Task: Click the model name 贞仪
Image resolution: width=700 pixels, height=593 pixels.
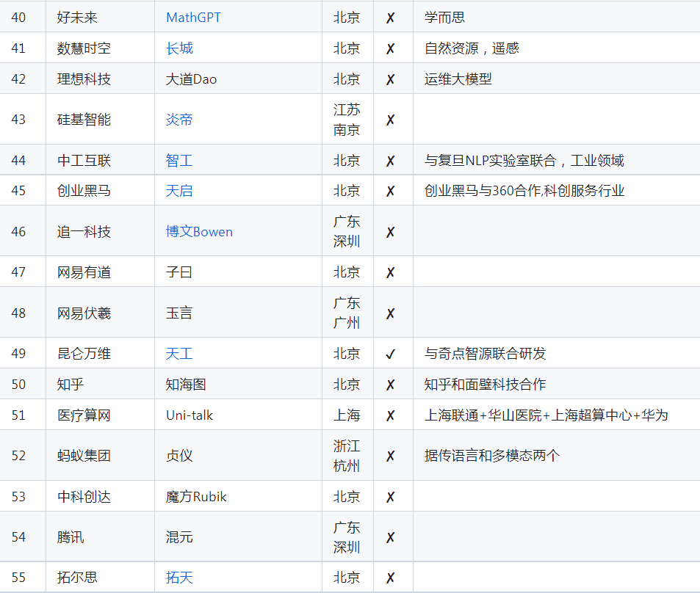Action: coord(179,456)
